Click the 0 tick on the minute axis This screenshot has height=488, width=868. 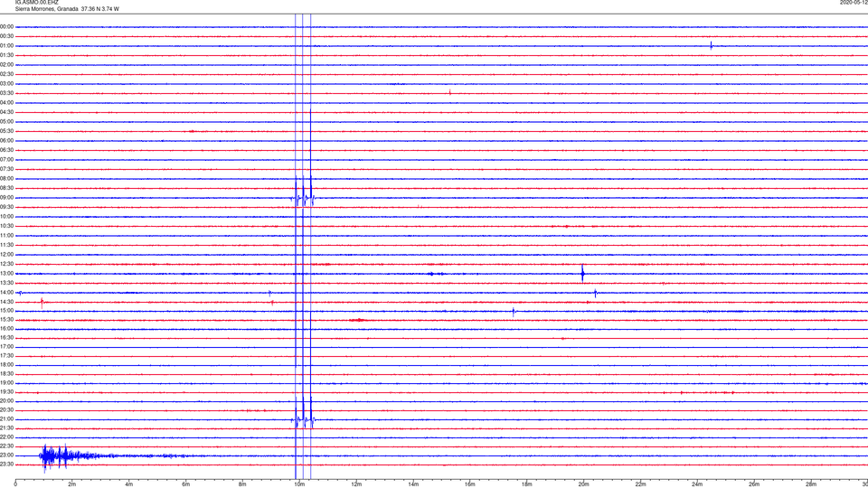15,484
